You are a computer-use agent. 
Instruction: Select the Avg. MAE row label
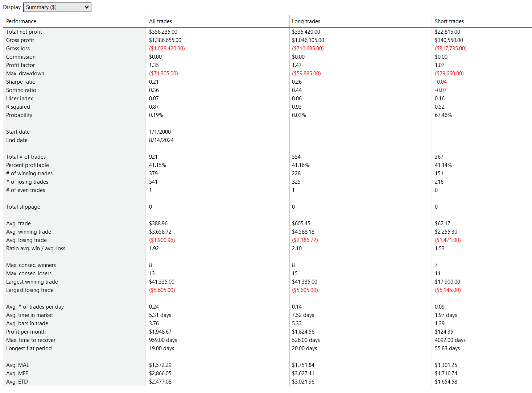pos(17,365)
